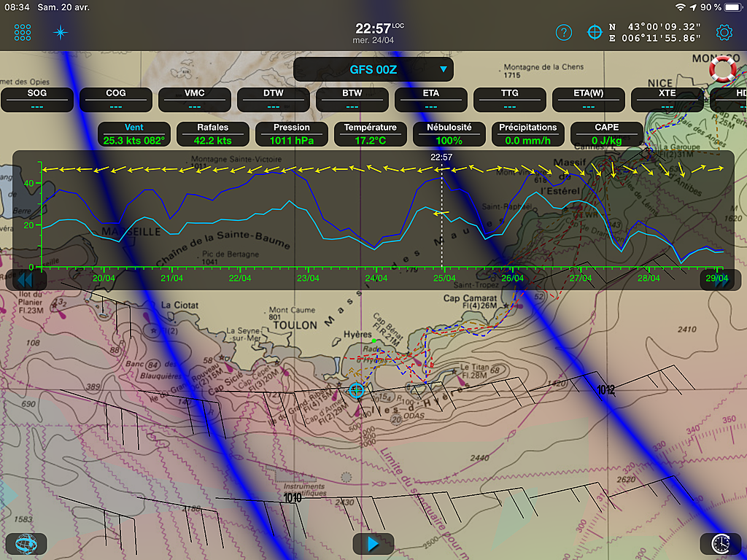
Task: Tap the DTW data box
Action: coord(274,99)
